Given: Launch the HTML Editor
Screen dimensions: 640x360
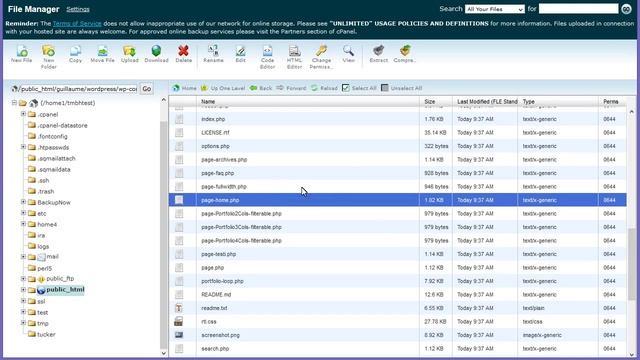Looking at the screenshot, I should point(294,57).
